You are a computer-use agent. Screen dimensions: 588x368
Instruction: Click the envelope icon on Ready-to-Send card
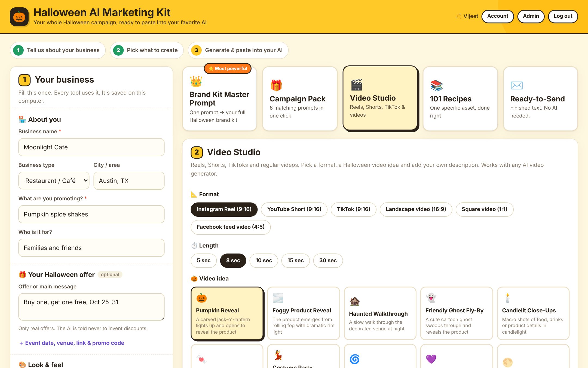[x=517, y=85]
